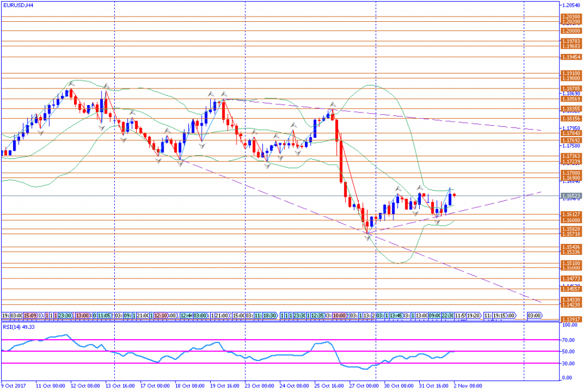The width and height of the screenshot is (588, 392).
Task: Select the 1.17000 price level tag
Action: coord(571,173)
